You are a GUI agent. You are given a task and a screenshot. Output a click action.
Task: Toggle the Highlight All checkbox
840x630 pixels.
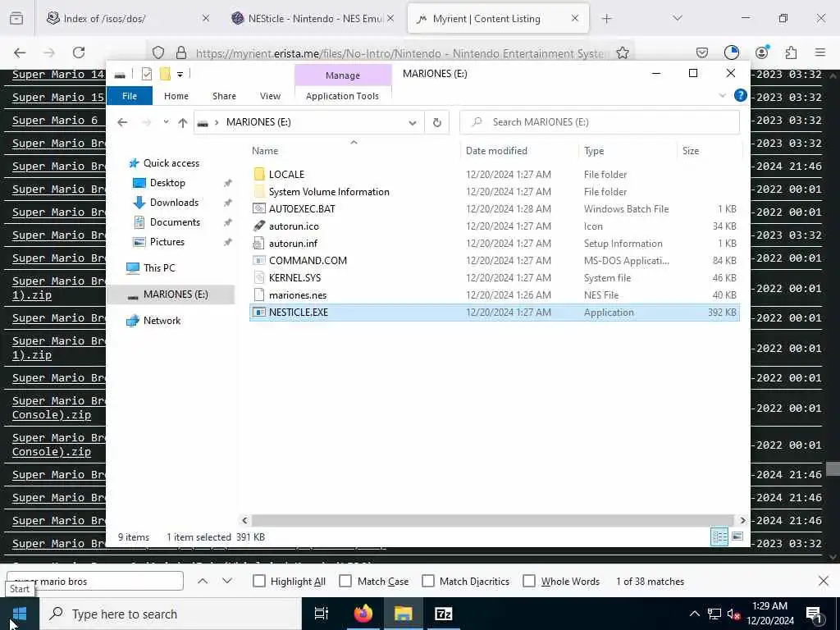(258, 582)
